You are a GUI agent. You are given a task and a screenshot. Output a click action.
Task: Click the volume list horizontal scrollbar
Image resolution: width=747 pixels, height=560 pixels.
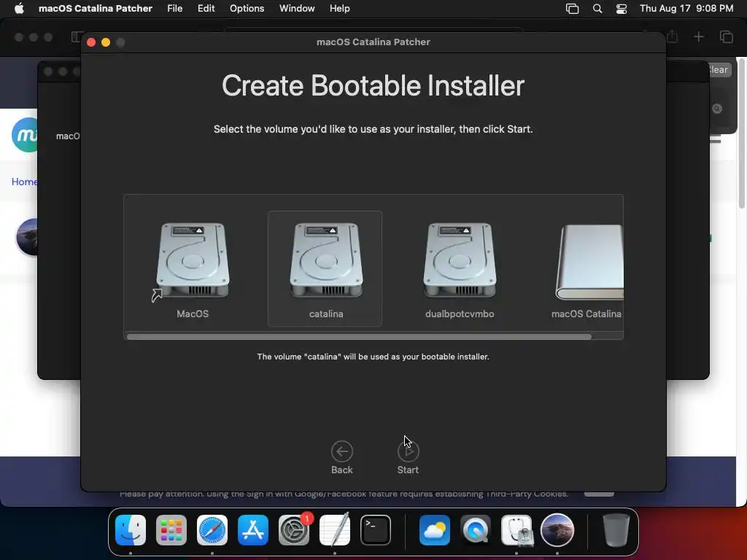tap(359, 337)
